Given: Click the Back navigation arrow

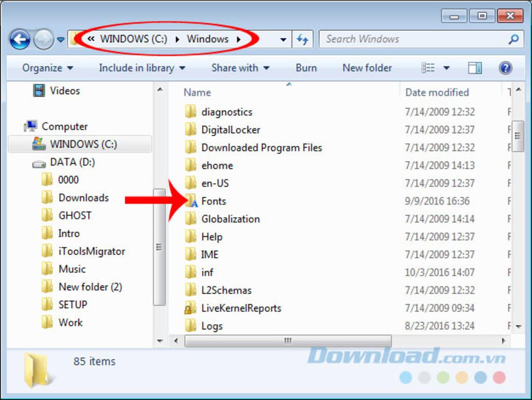Looking at the screenshot, I should pyautogui.click(x=20, y=39).
